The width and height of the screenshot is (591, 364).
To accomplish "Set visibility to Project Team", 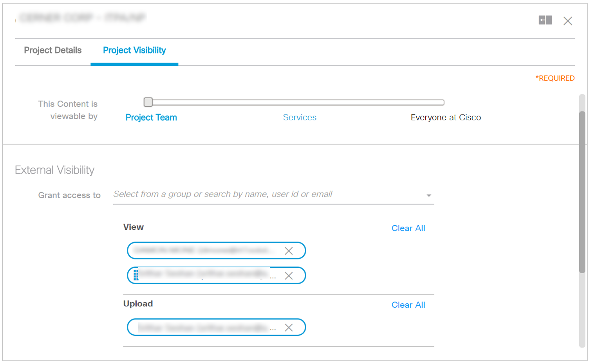I will click(x=151, y=117).
